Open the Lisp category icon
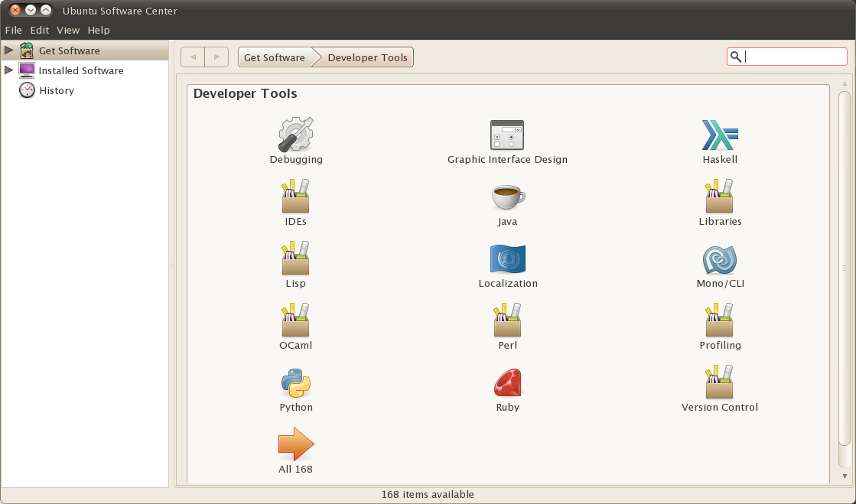 295,258
